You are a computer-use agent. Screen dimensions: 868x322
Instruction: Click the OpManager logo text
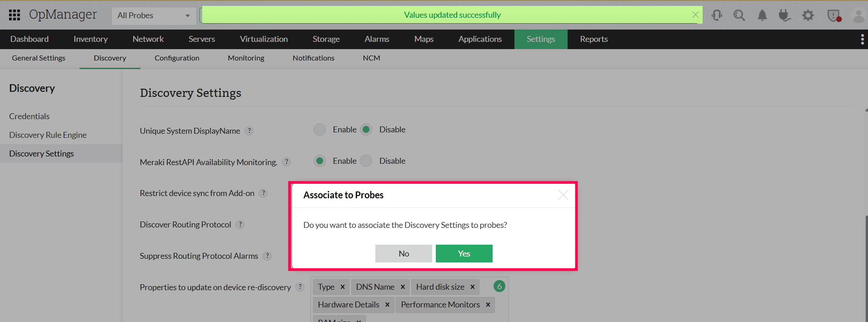(63, 15)
